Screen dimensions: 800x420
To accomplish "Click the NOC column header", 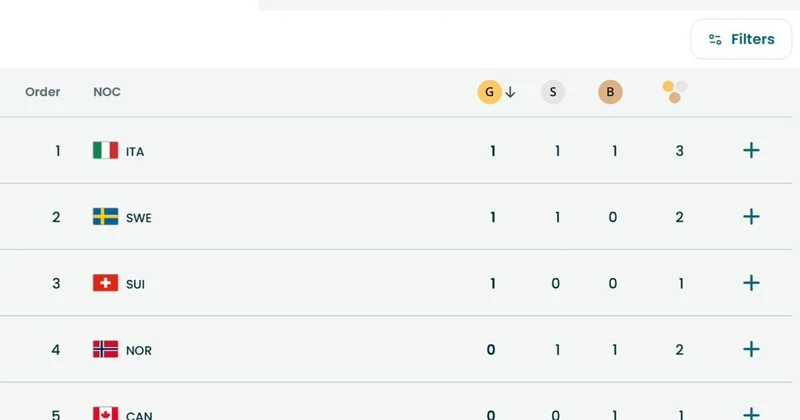I will tap(107, 92).
